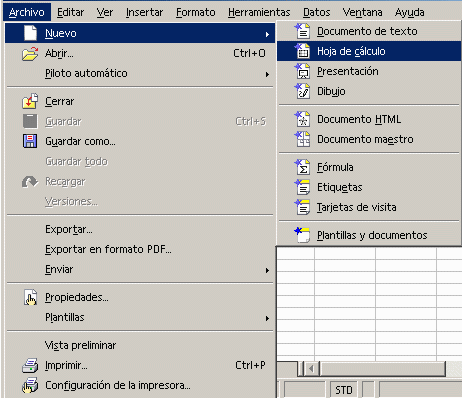Expand the Piloto automático submenu arrow
The image size is (462, 398).
pyautogui.click(x=267, y=74)
